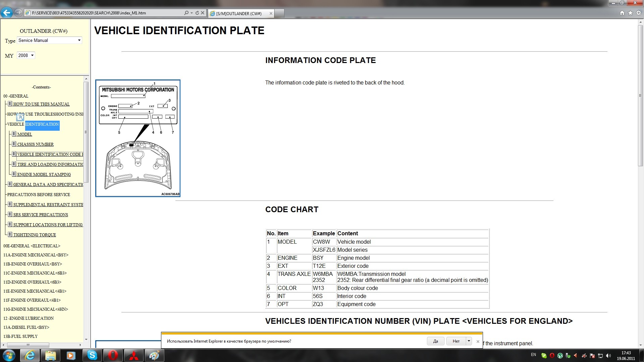Image resolution: width=644 pixels, height=362 pixels.
Task: Expand 11D-ENGINE OVERHAUL<6B3> group
Action: point(32,282)
